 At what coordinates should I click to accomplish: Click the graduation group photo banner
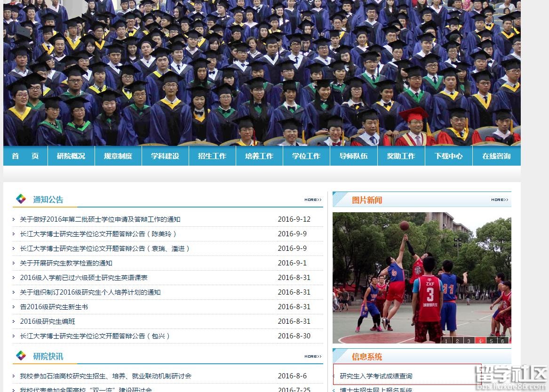tap(262, 73)
